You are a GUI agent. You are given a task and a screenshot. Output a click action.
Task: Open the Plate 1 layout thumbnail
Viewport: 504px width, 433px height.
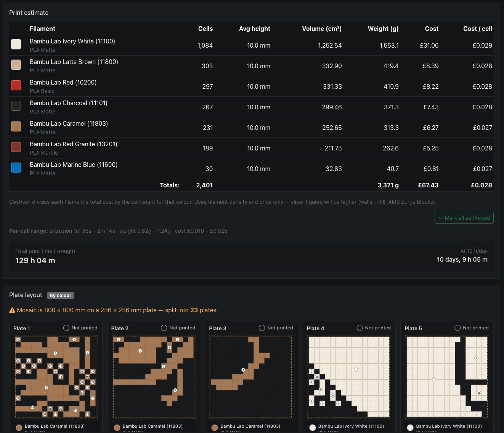(56, 377)
